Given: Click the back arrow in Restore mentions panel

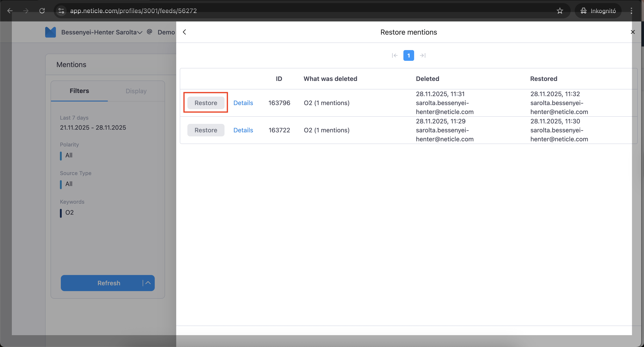Looking at the screenshot, I should [184, 32].
